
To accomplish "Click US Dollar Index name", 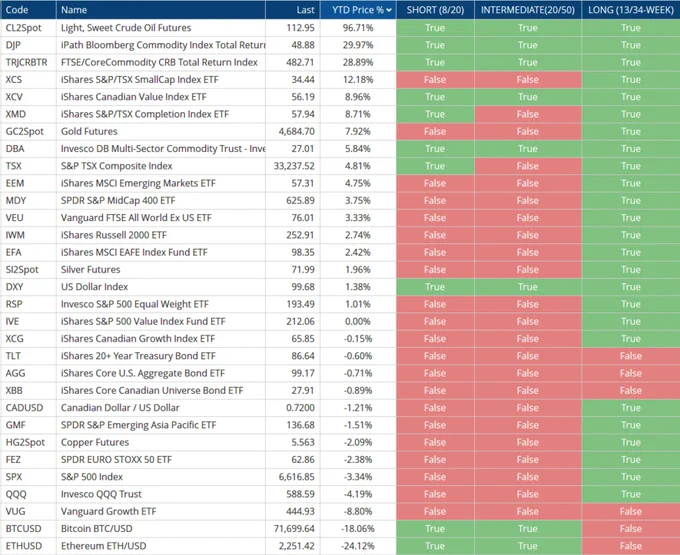I will (94, 287).
